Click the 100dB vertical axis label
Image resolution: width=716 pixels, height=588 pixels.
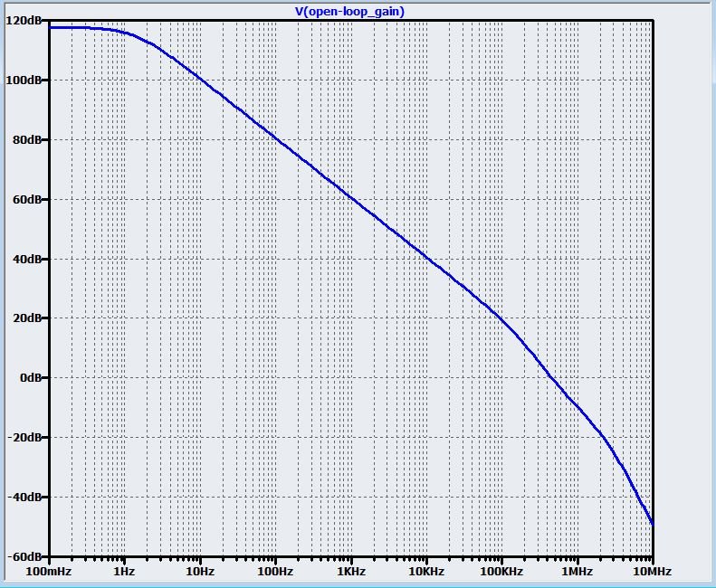pos(23,80)
